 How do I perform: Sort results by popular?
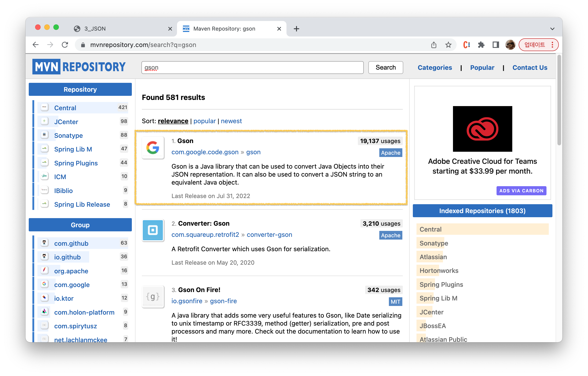point(205,121)
